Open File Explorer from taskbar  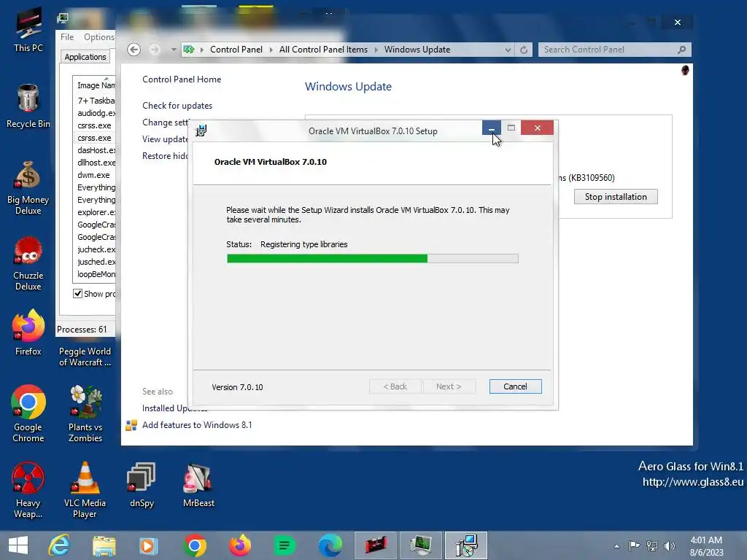point(104,545)
